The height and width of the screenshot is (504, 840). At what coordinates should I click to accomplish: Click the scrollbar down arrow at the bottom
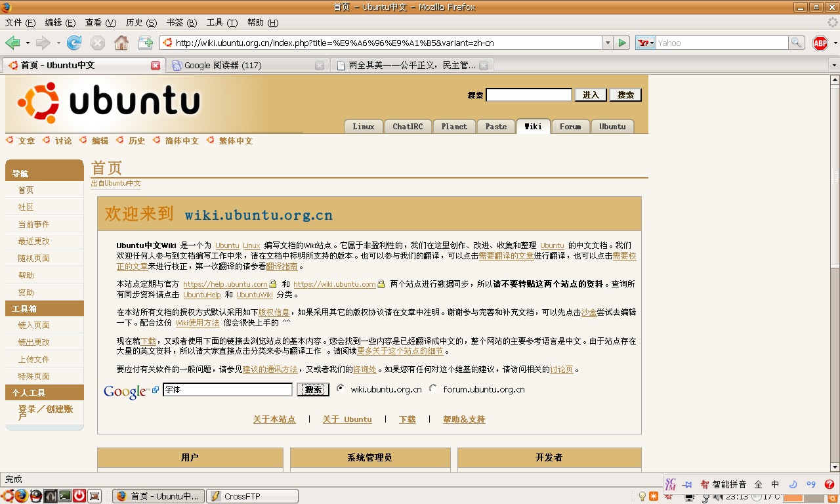pyautogui.click(x=835, y=466)
